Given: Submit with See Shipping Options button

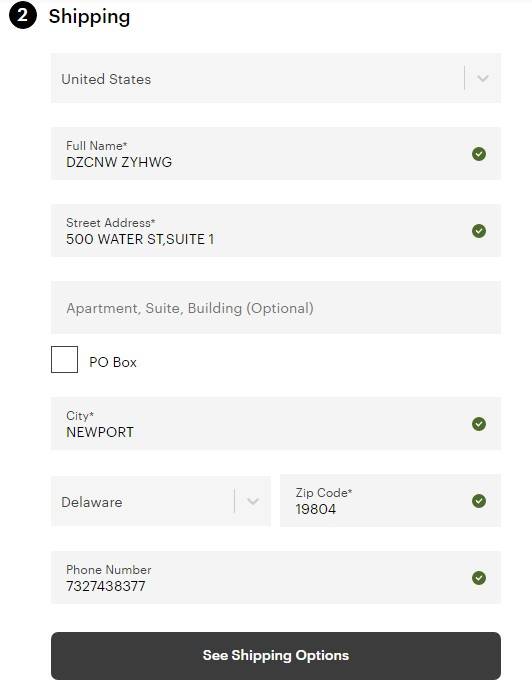Looking at the screenshot, I should click(x=276, y=656).
